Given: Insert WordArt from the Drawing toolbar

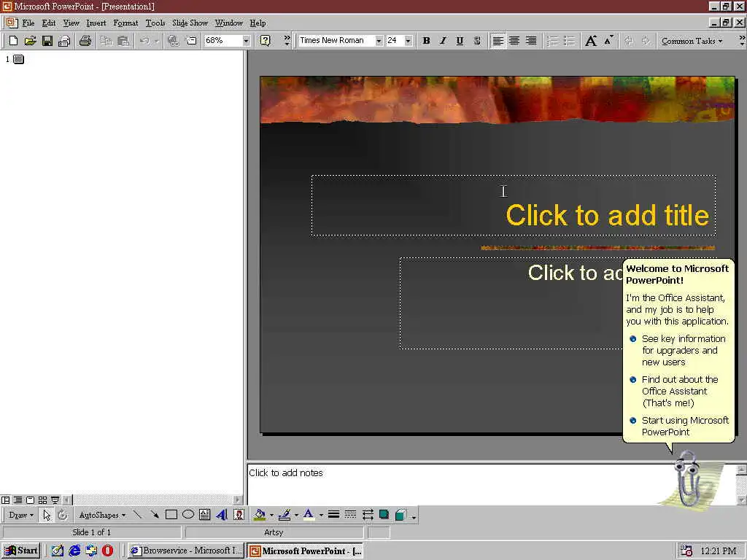Looking at the screenshot, I should 222,515.
